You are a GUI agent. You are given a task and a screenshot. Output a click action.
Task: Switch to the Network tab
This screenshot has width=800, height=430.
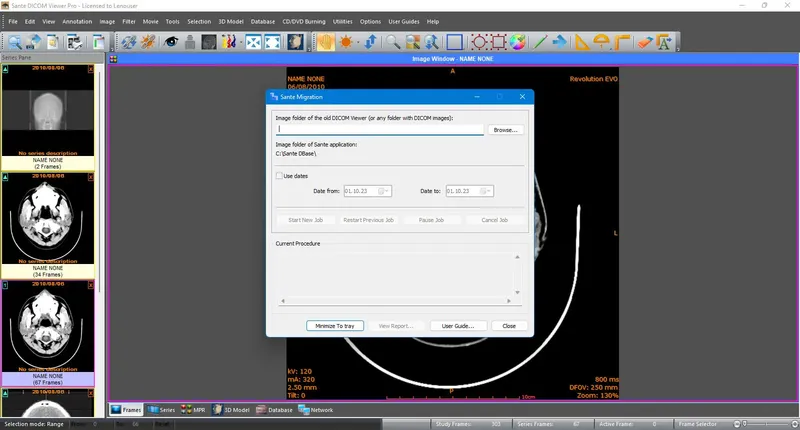316,410
